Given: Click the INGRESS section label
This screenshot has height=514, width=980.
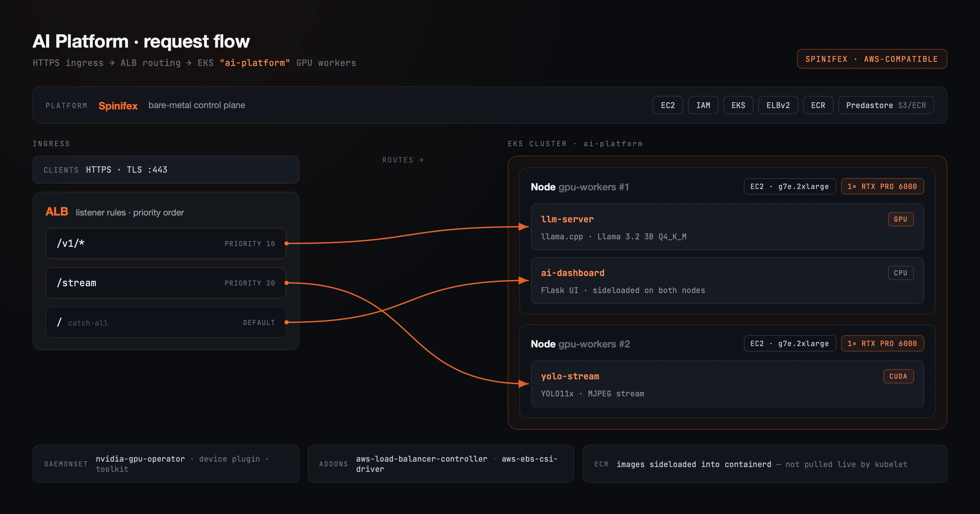Looking at the screenshot, I should tap(51, 144).
